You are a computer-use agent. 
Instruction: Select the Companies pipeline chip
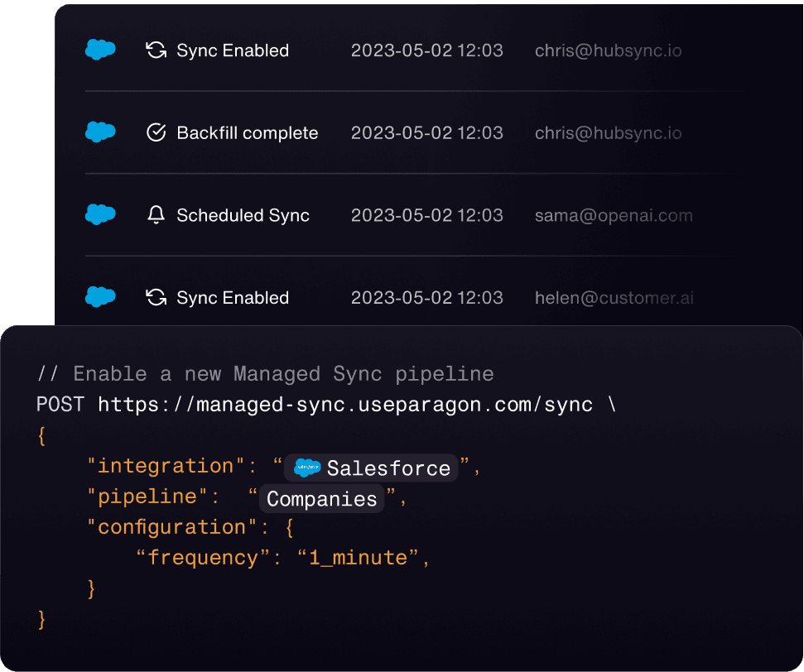[x=322, y=499]
